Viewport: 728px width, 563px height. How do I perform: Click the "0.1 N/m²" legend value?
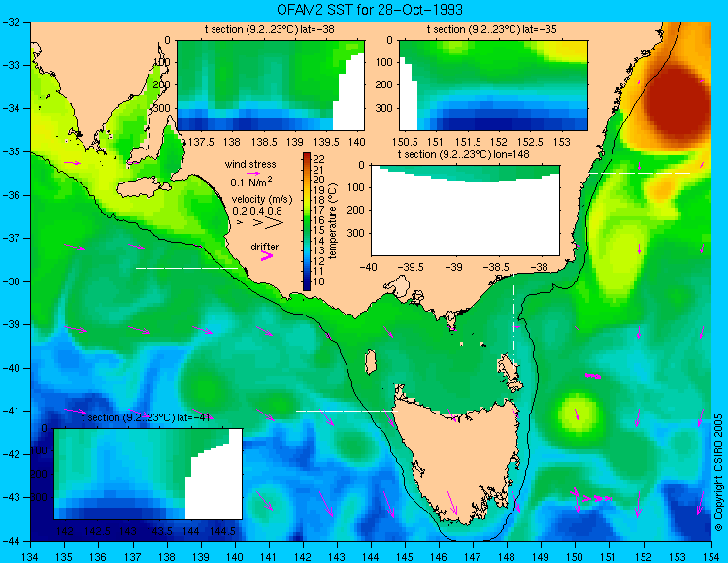point(251,182)
